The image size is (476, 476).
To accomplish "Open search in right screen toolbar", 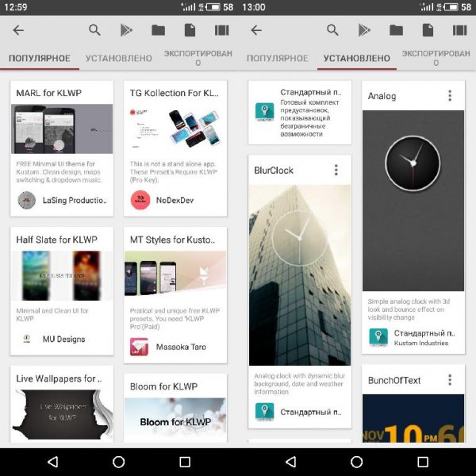I will pyautogui.click(x=332, y=30).
